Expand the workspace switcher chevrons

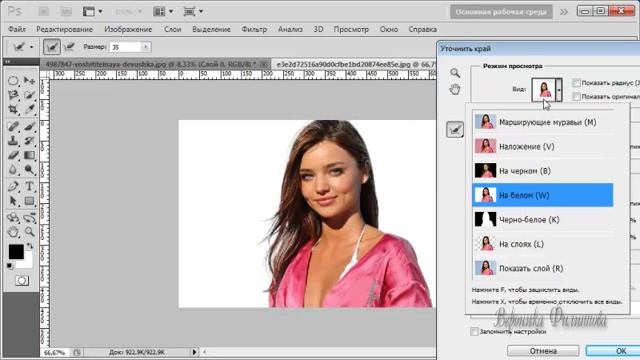click(564, 12)
